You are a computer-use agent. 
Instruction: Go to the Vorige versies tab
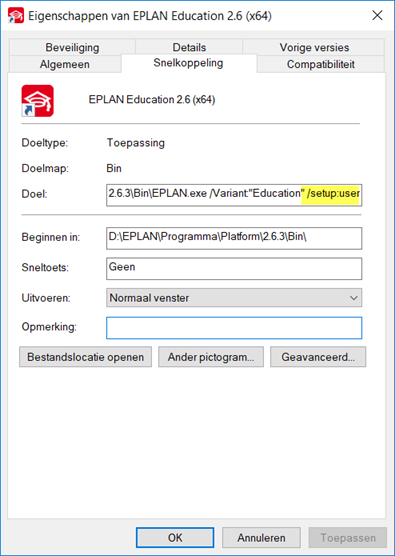tap(314, 47)
